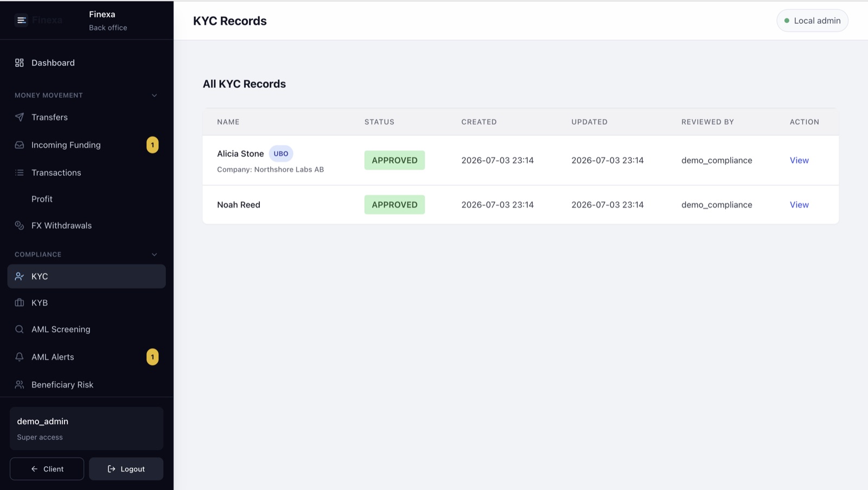This screenshot has height=490, width=868.
Task: Collapse the Compliance section chevron
Action: point(155,254)
